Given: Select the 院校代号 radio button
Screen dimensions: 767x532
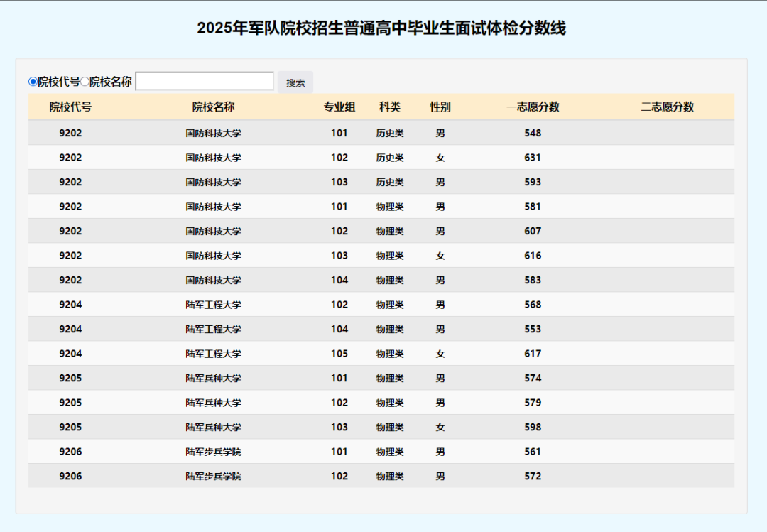Looking at the screenshot, I should (33, 81).
